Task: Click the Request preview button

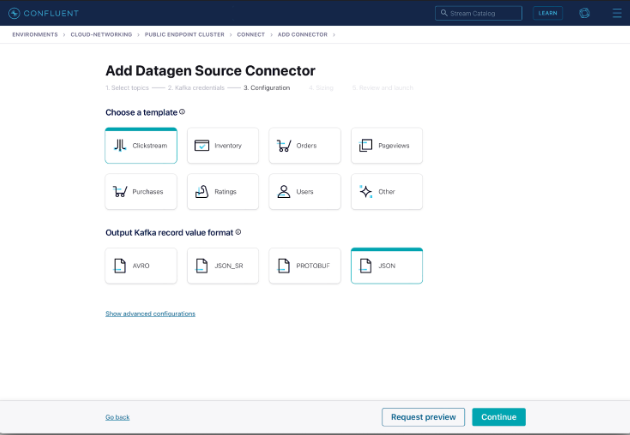Action: click(423, 417)
